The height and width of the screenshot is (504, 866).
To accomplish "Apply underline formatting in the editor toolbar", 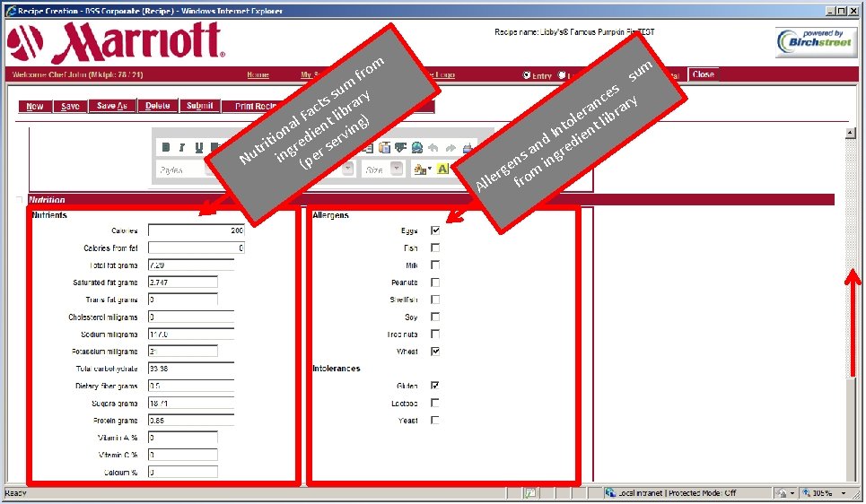I will pyautogui.click(x=199, y=147).
